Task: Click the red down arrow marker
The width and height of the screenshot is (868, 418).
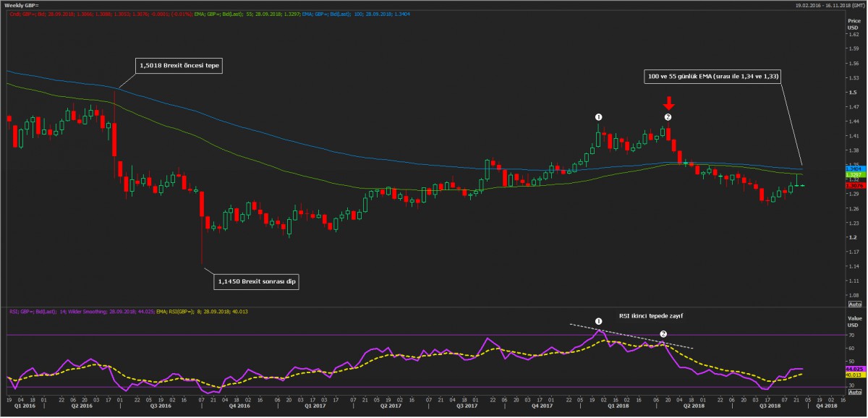Action: click(668, 103)
